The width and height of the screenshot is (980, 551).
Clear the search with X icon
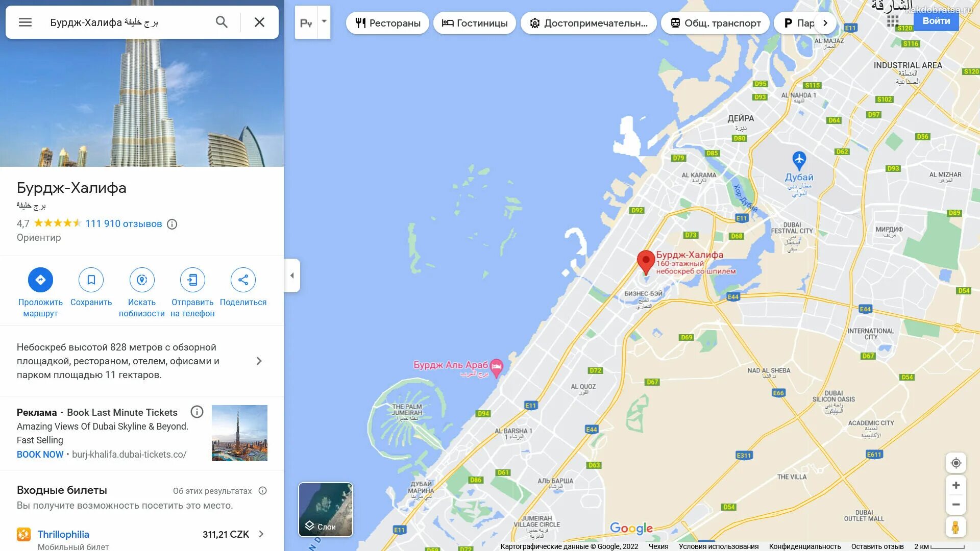259,22
